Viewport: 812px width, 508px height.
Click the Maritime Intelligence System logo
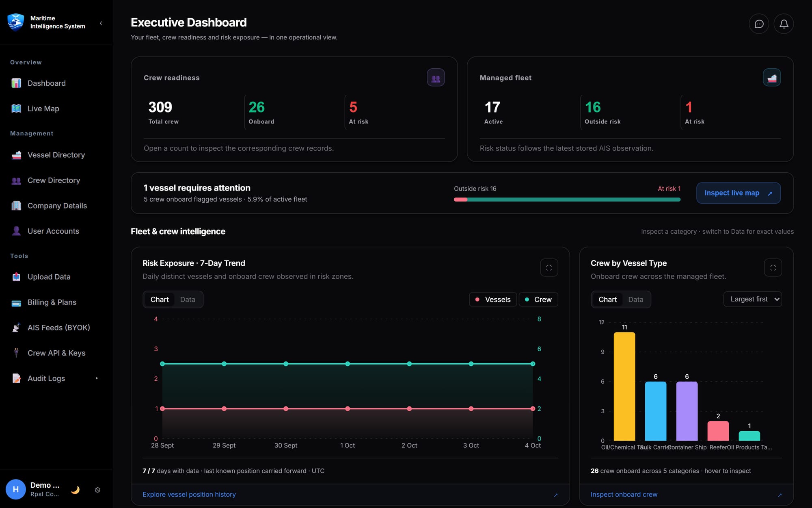tap(16, 22)
